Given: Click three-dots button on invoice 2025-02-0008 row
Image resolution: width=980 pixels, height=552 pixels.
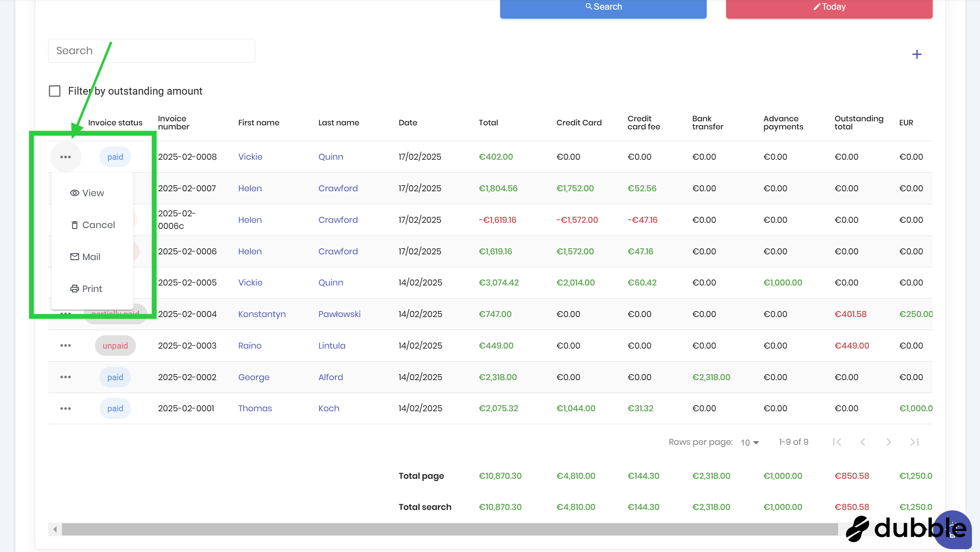Looking at the screenshot, I should (x=65, y=157).
